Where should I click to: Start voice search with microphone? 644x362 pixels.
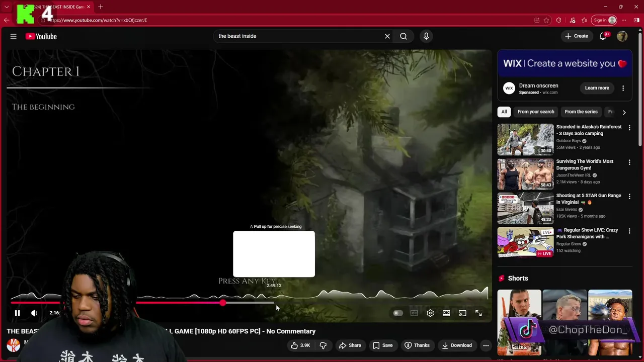coord(426,36)
